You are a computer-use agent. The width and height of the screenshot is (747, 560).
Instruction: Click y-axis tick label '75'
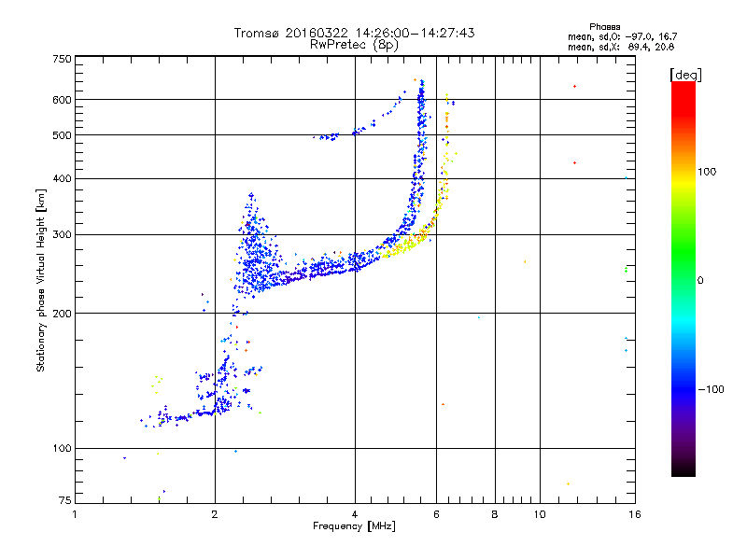(64, 500)
